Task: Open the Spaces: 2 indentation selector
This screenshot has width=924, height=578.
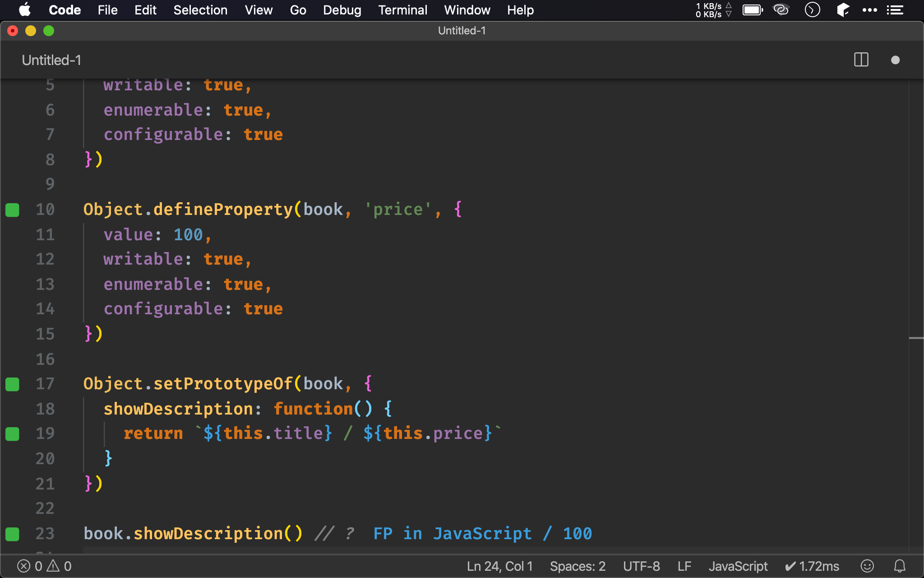Action: (x=577, y=566)
